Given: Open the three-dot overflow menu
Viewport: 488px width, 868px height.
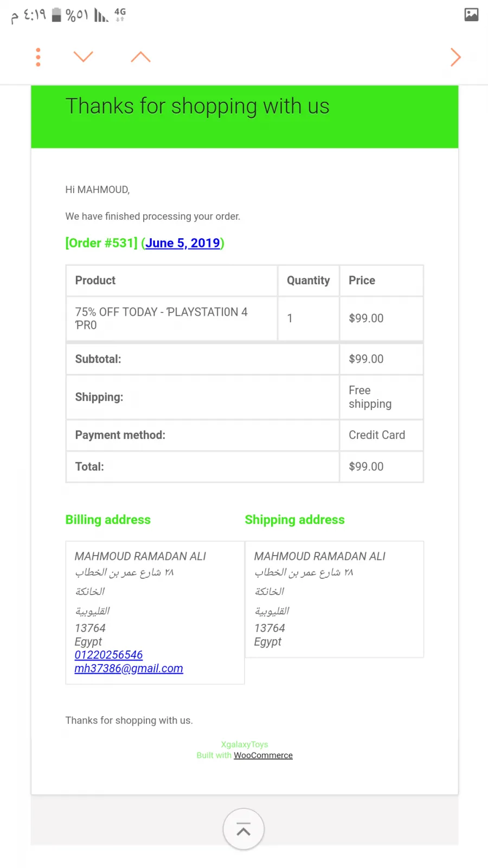Looking at the screenshot, I should click(38, 57).
